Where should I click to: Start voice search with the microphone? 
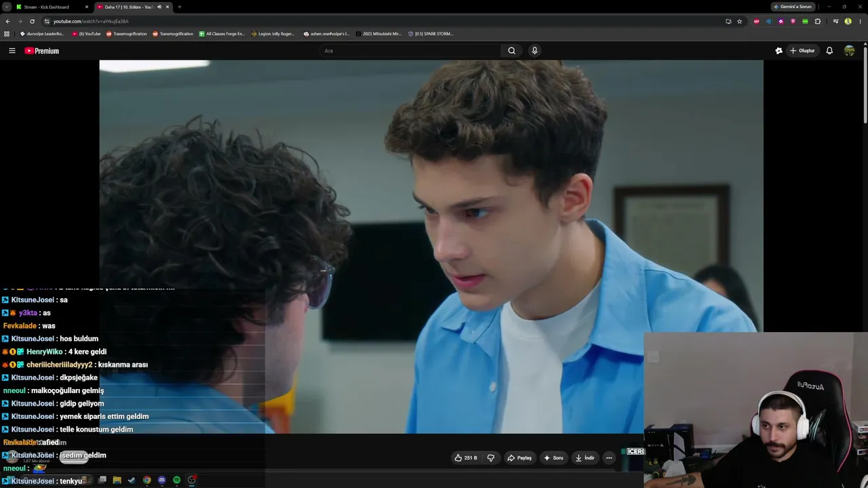pyautogui.click(x=534, y=51)
